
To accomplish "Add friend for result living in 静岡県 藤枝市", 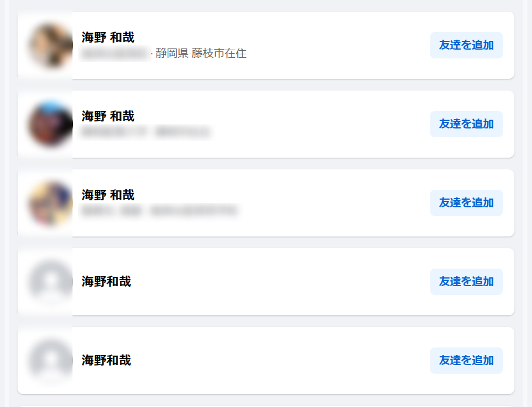I will click(466, 45).
